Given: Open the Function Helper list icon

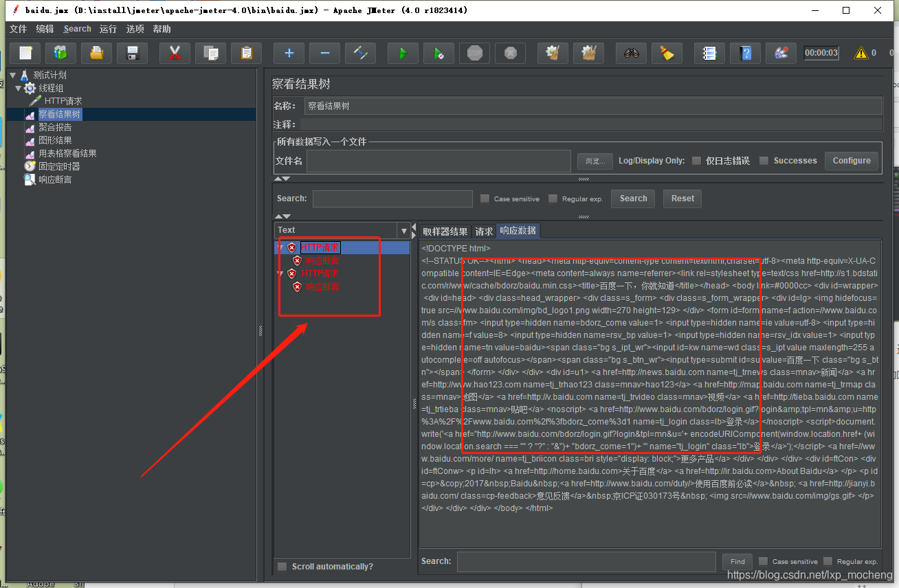Looking at the screenshot, I should click(x=709, y=53).
